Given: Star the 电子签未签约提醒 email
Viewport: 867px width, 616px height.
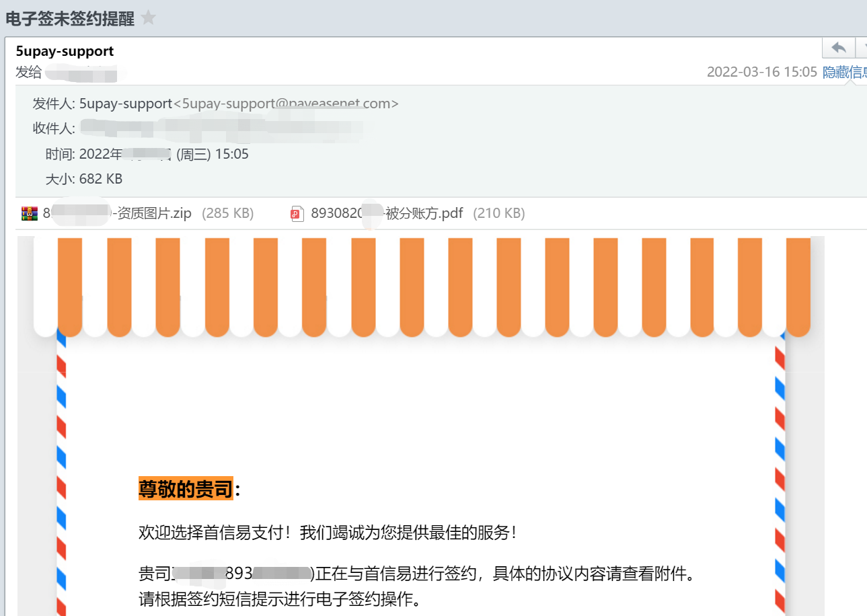Looking at the screenshot, I should (x=148, y=18).
